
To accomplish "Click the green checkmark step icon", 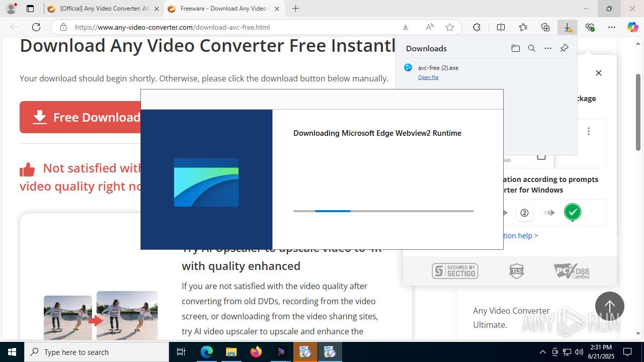I will tap(573, 212).
